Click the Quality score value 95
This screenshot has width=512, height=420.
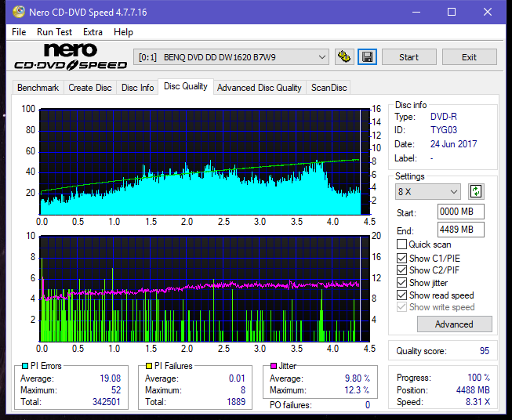pos(485,351)
